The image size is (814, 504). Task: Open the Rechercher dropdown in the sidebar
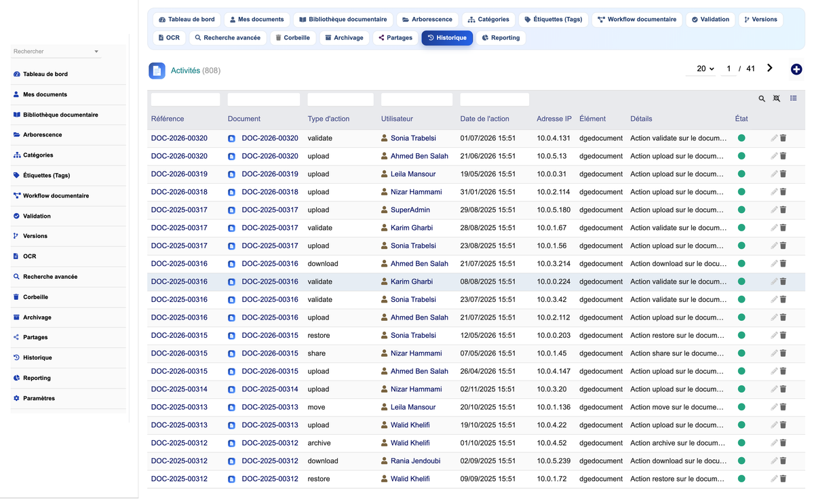pos(56,52)
